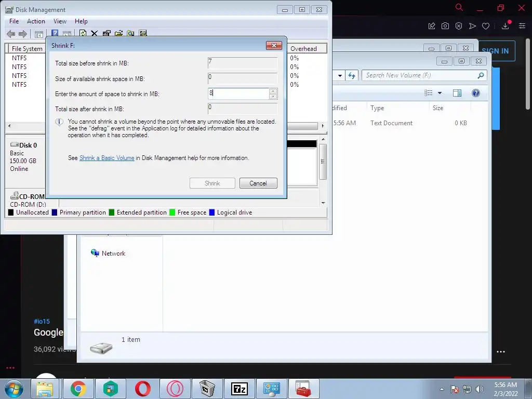Close the Shrink F: dialog

tap(274, 46)
